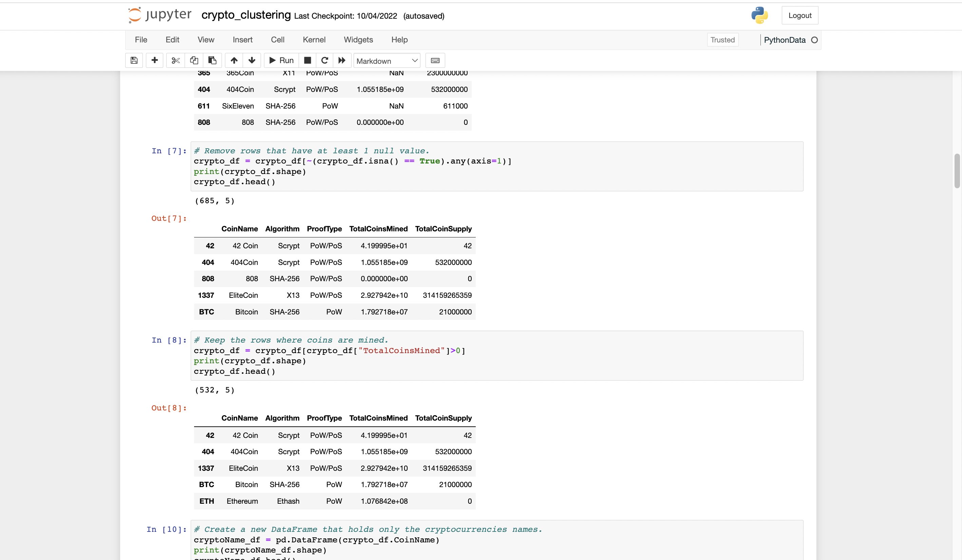Interrupt the kernel with the stop icon
The image size is (962, 560).
coord(307,60)
